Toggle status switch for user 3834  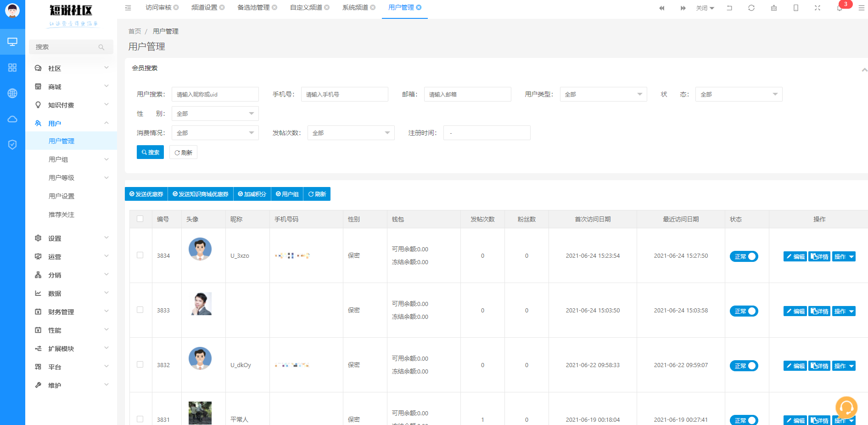coord(744,256)
